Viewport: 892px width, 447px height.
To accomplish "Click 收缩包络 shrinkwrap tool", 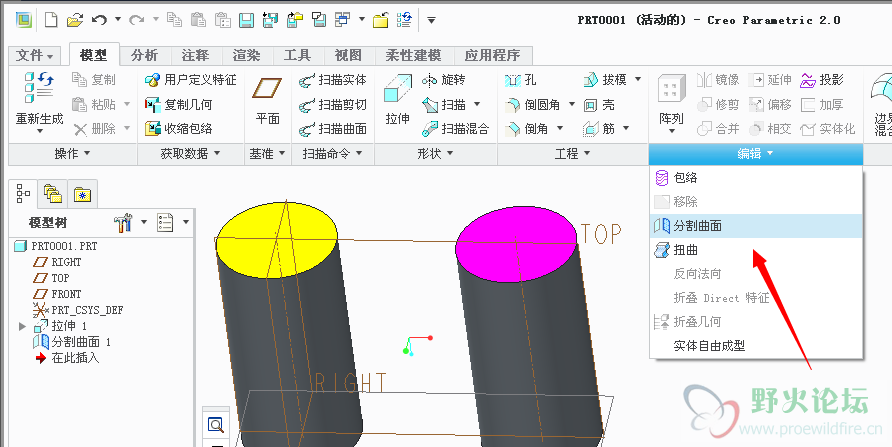I will pyautogui.click(x=178, y=129).
